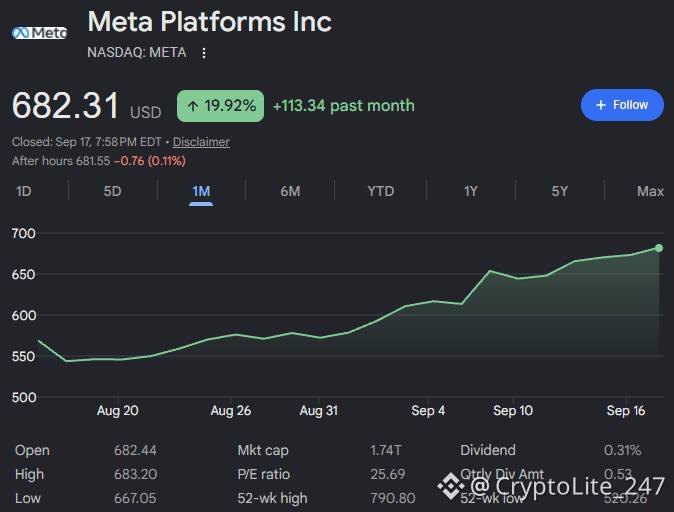Follow Meta Platforms stock
Screen dimensions: 674x512
pos(622,105)
